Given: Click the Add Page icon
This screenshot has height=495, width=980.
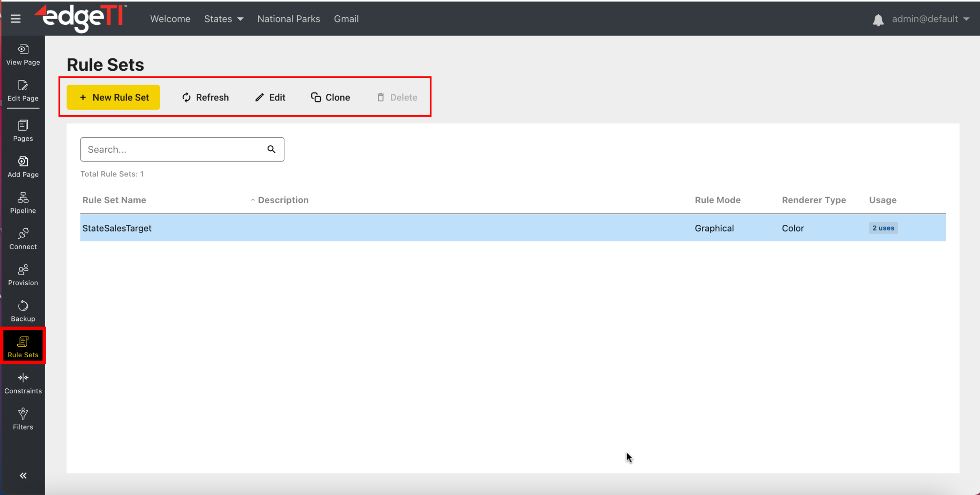Looking at the screenshot, I should point(22,162).
